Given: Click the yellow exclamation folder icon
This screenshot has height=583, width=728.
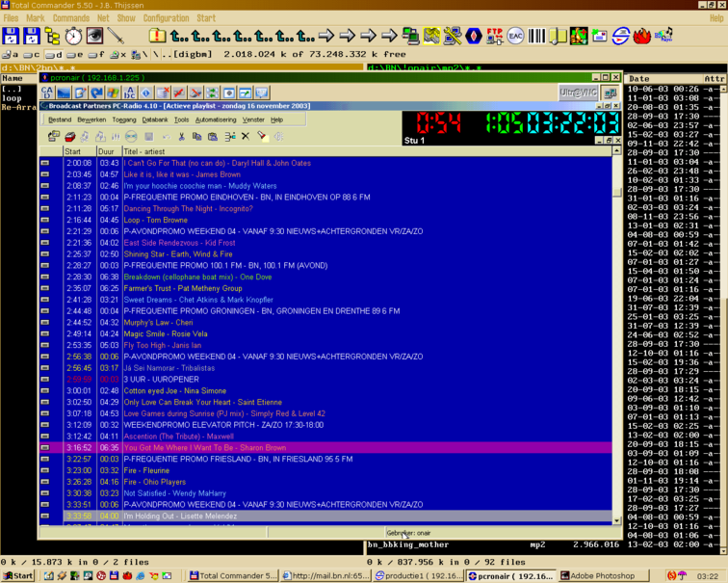Looking at the screenshot, I should (x=157, y=36).
